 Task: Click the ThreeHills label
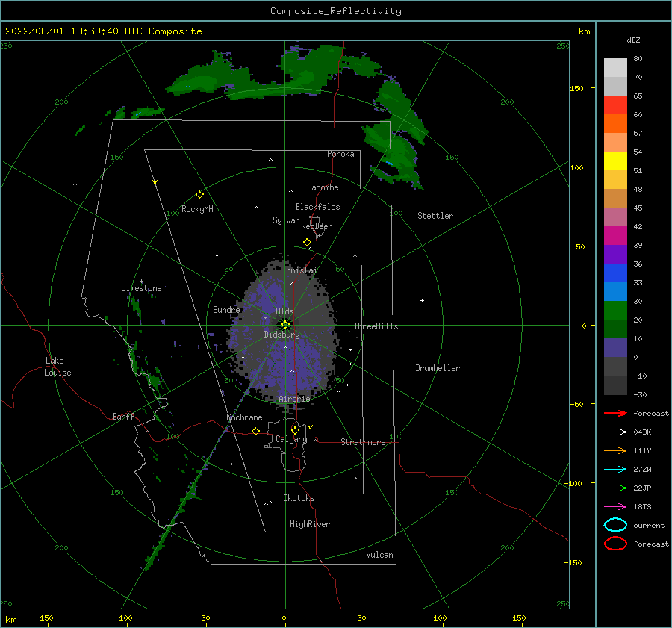pos(376,326)
